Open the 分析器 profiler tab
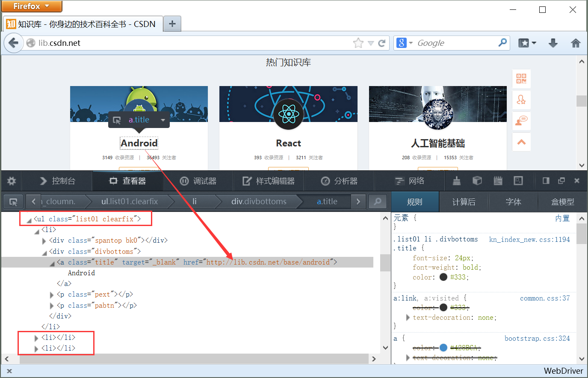Viewport: 588px width, 378px height. [340, 181]
